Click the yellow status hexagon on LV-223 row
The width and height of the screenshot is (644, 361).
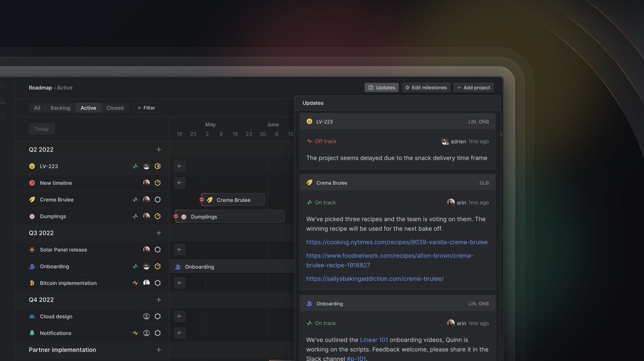point(158,166)
